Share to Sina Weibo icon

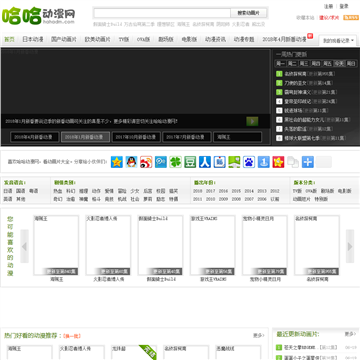tap(146, 162)
